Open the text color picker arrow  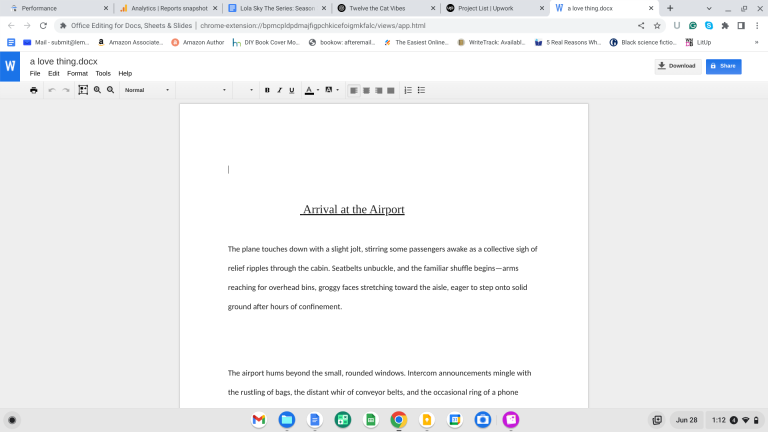[318, 90]
